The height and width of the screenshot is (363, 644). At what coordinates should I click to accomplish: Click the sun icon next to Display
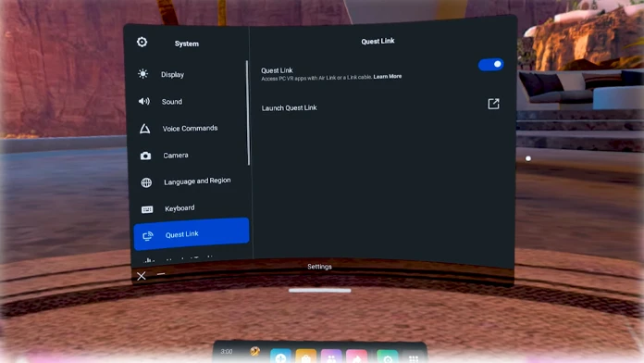pyautogui.click(x=142, y=74)
